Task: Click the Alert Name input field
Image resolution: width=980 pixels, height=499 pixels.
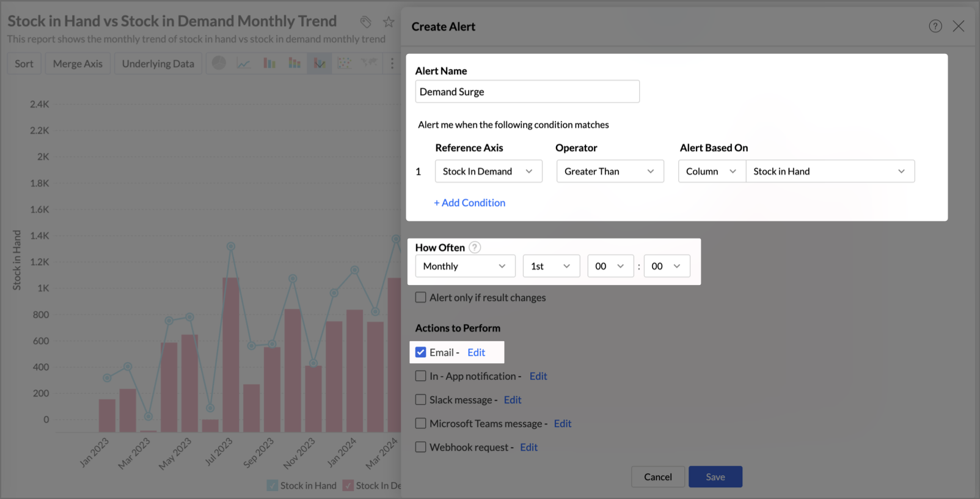Action: pos(527,92)
